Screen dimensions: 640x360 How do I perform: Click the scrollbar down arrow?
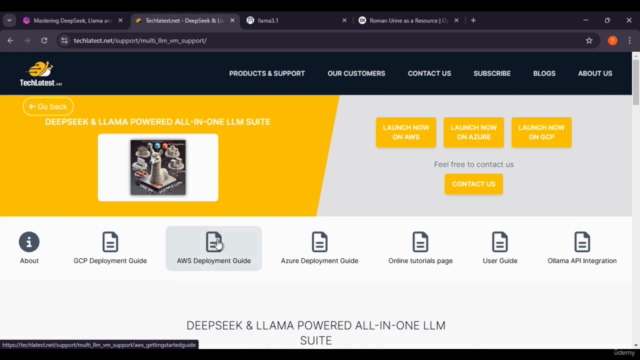636,345
